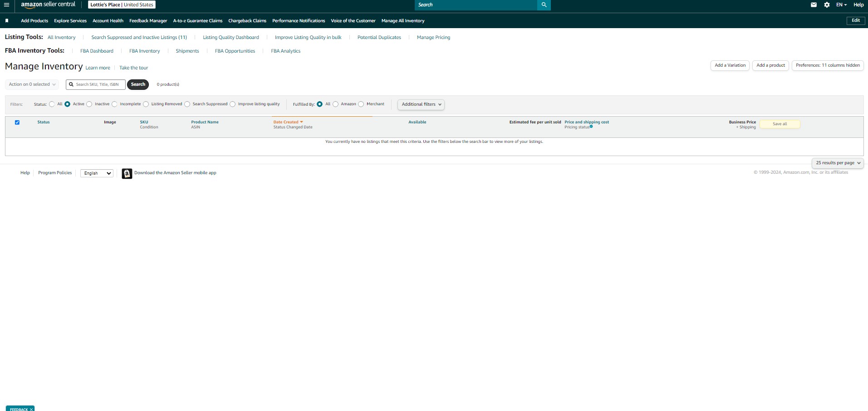Click the Add a product button
The width and height of the screenshot is (868, 411).
pos(770,65)
